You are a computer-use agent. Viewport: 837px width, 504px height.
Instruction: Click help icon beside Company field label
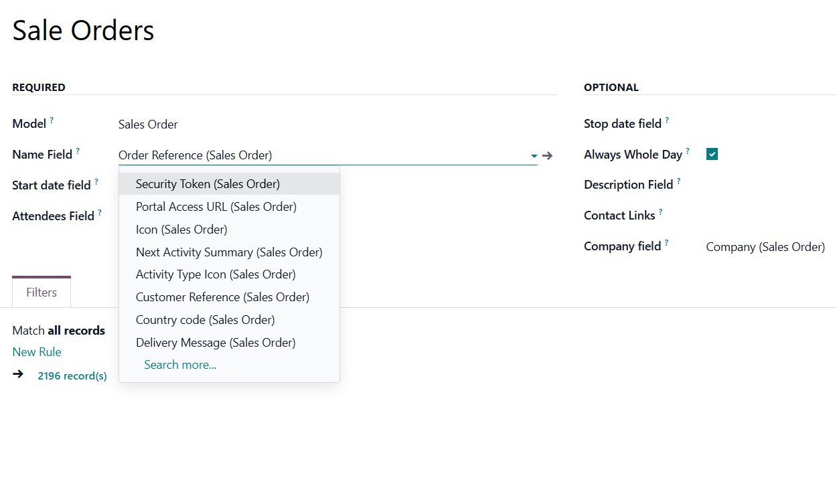pos(667,243)
